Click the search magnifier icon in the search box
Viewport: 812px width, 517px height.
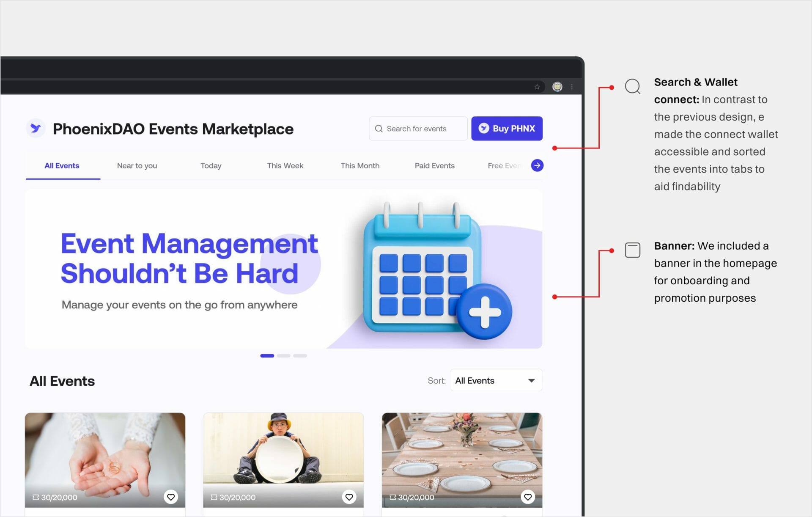click(379, 129)
